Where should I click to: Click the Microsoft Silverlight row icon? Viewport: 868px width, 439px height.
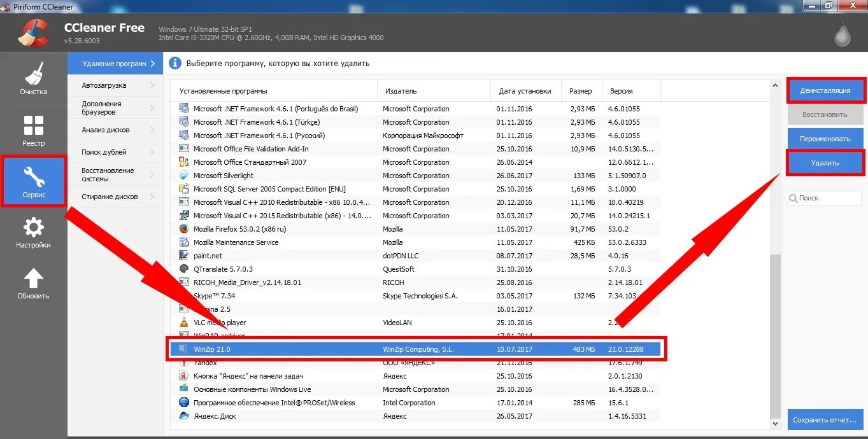point(184,176)
